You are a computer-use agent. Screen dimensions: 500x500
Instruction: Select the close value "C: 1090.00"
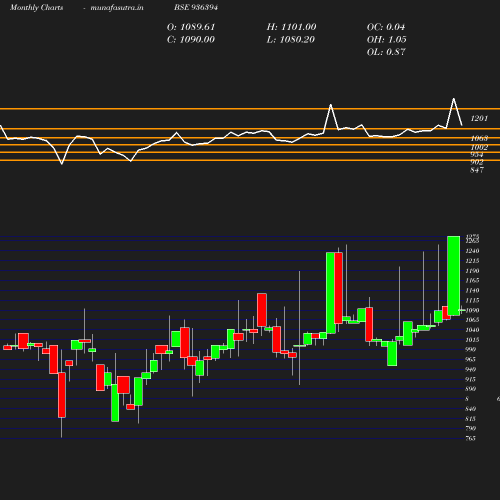(191, 40)
